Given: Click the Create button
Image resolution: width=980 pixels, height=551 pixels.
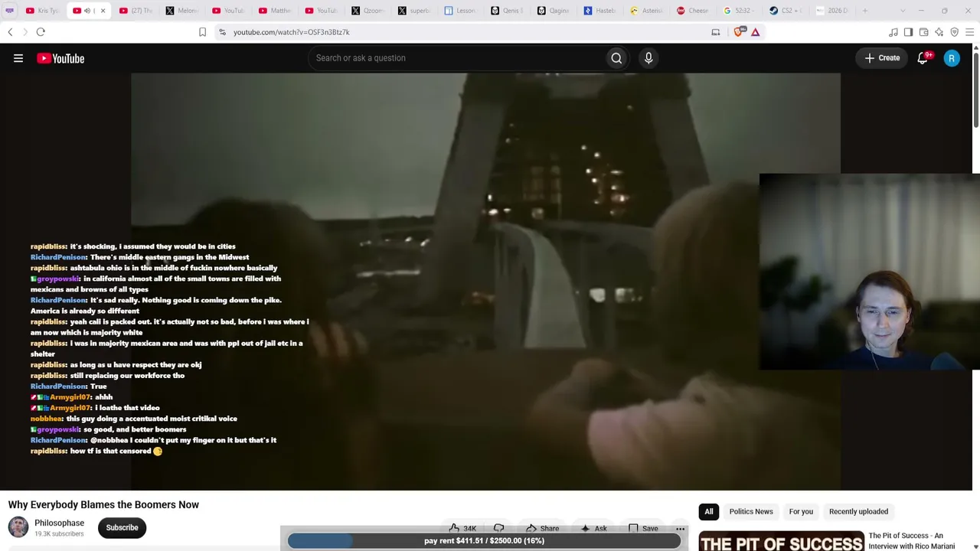Looking at the screenshot, I should tap(882, 58).
